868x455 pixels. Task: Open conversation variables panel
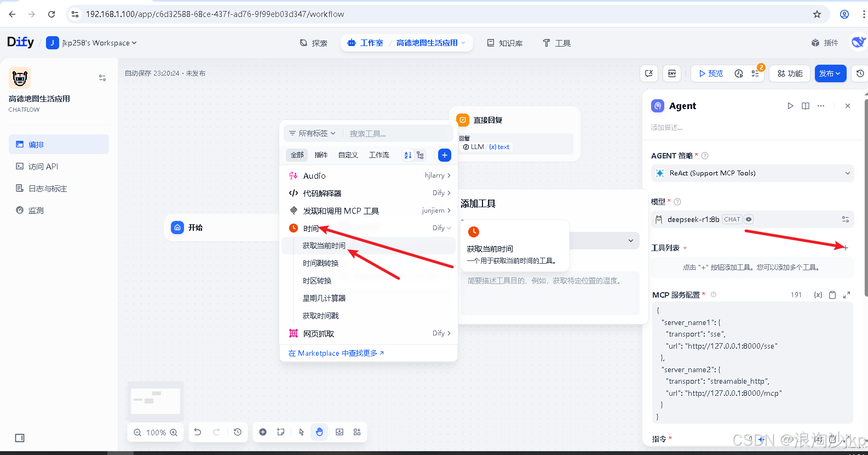point(649,73)
